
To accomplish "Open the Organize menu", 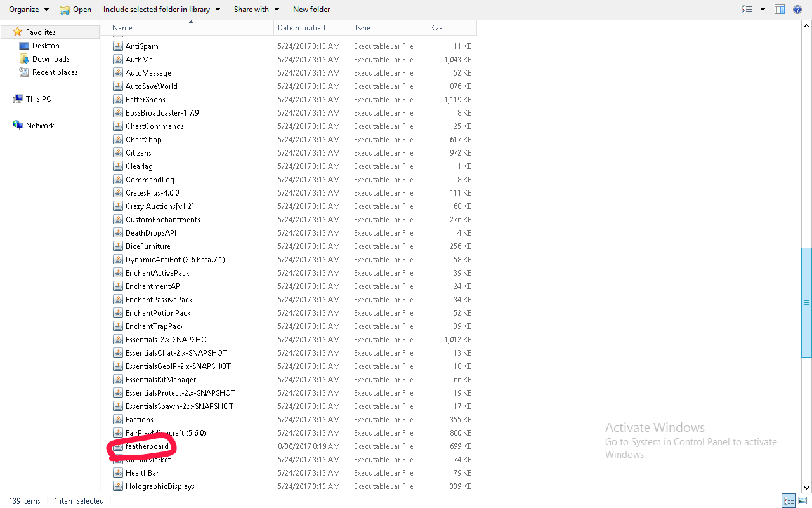I will pos(29,10).
